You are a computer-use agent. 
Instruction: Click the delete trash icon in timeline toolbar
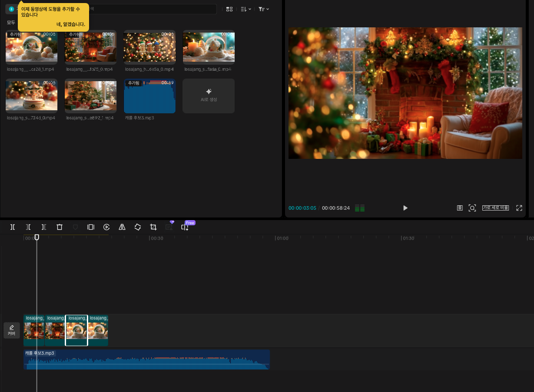60,227
